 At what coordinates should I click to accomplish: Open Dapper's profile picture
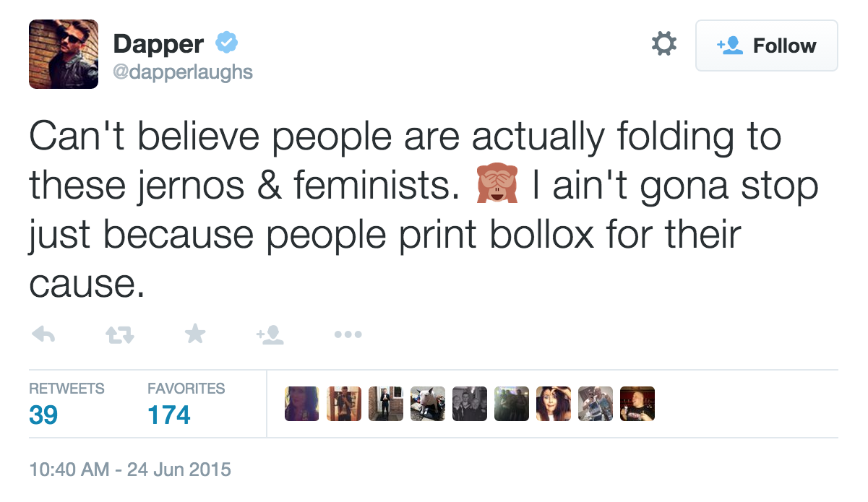click(x=64, y=54)
